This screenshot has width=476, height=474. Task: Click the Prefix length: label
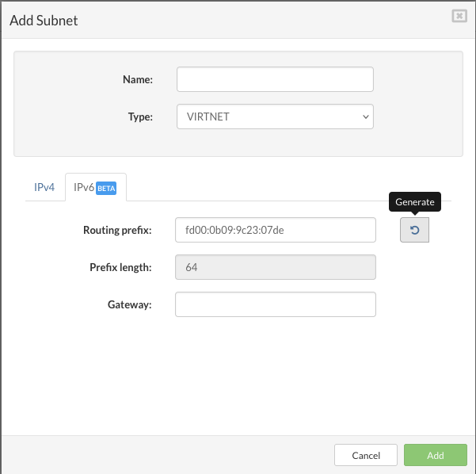click(x=120, y=267)
